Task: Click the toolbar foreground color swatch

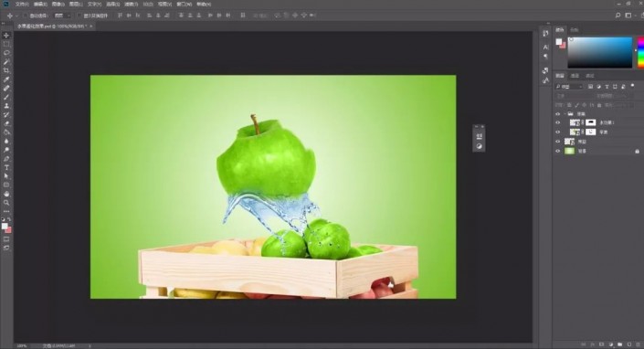Action: [5, 227]
